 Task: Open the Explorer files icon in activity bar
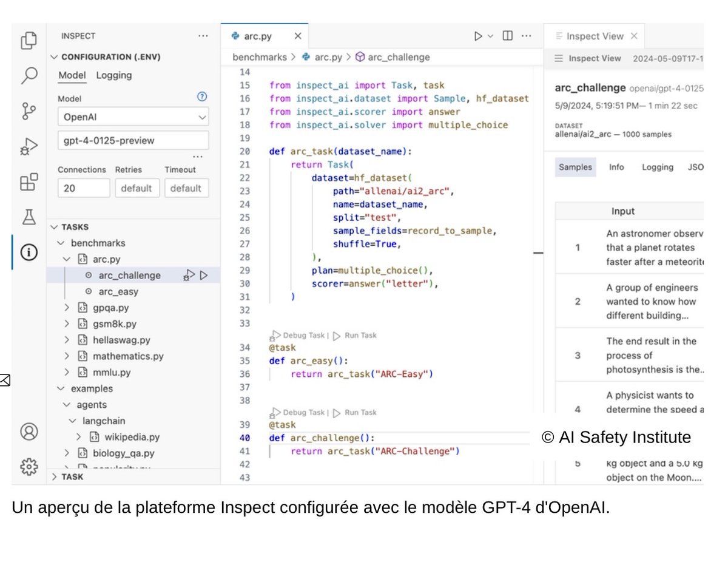point(29,41)
